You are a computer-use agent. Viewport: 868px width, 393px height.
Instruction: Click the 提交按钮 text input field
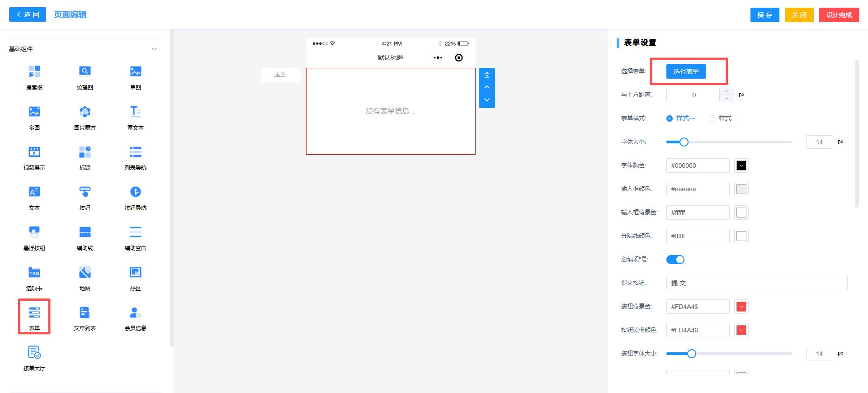[x=756, y=283]
